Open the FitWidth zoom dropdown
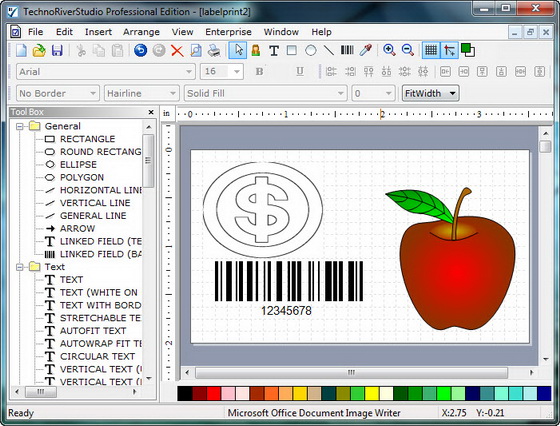The width and height of the screenshot is (560, 426). [x=430, y=94]
